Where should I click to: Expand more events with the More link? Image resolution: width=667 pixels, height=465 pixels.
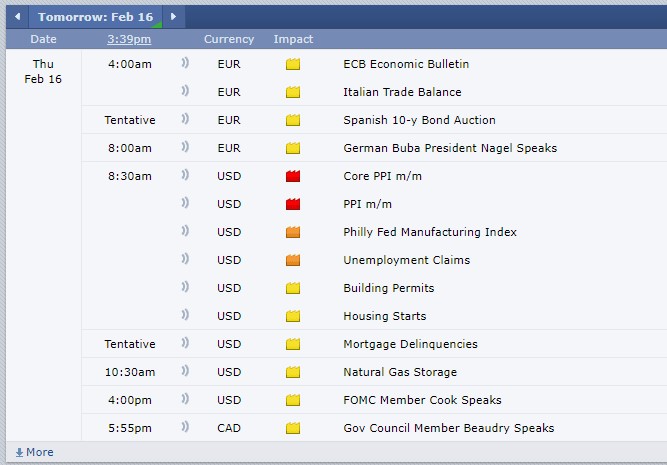(34, 452)
